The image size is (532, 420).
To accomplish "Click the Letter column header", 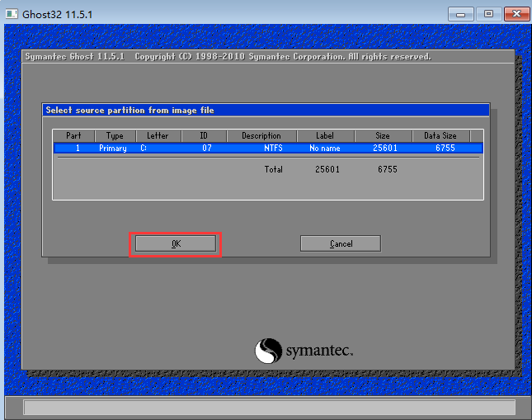I will tap(158, 135).
